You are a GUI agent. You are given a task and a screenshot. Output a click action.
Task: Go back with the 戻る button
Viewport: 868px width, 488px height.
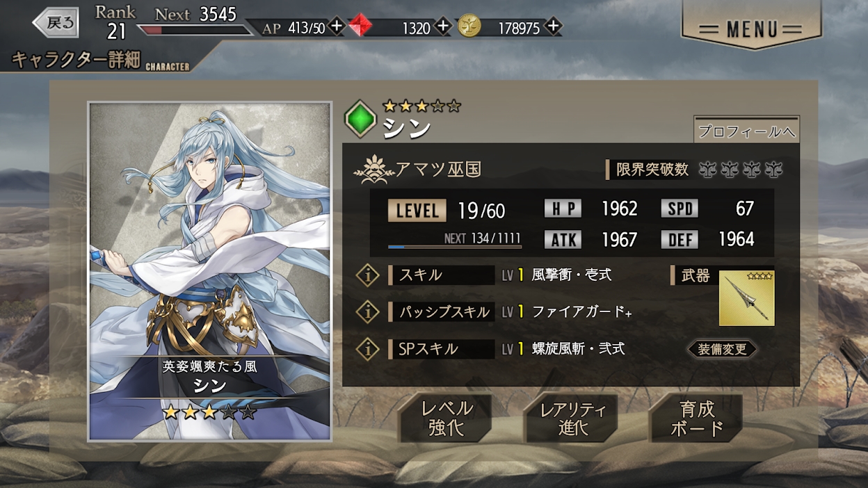(x=56, y=22)
